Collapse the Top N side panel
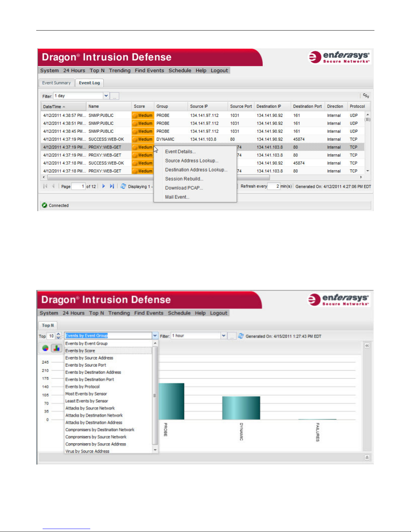The width and height of the screenshot is (411, 532). point(367,345)
